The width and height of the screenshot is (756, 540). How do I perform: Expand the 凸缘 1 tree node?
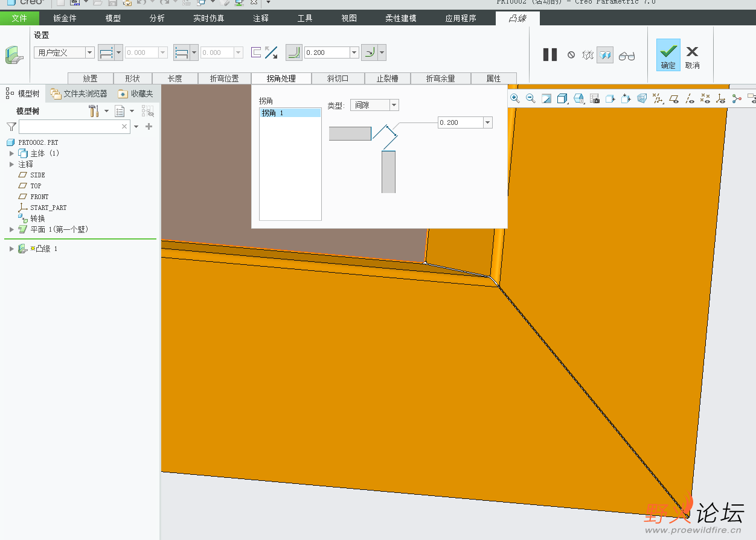point(11,249)
